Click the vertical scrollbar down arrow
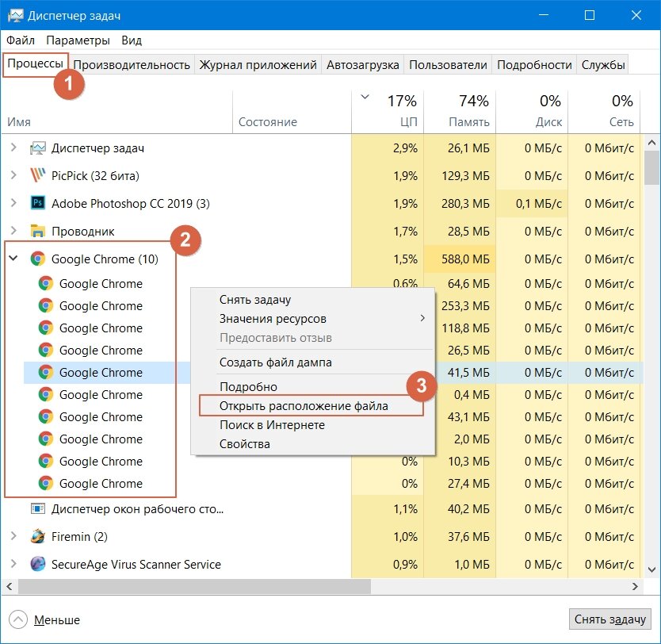 click(651, 570)
